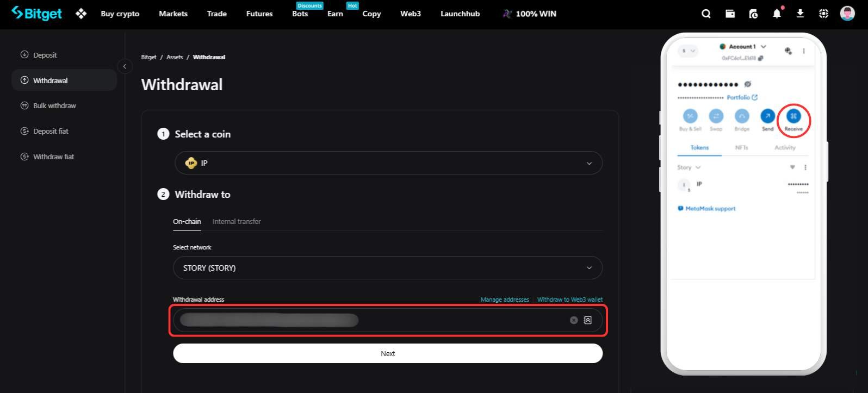This screenshot has width=868, height=393.
Task: Open the IP token row in MetaMask
Action: pos(743,186)
